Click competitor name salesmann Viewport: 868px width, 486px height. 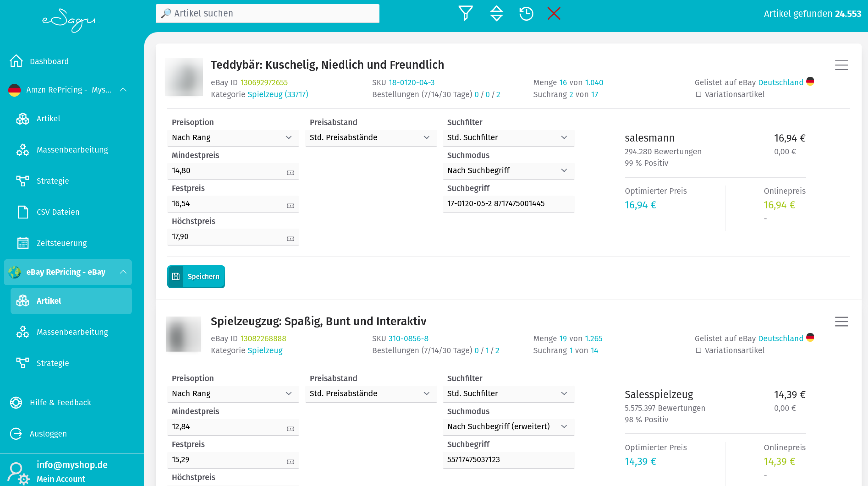coord(649,138)
